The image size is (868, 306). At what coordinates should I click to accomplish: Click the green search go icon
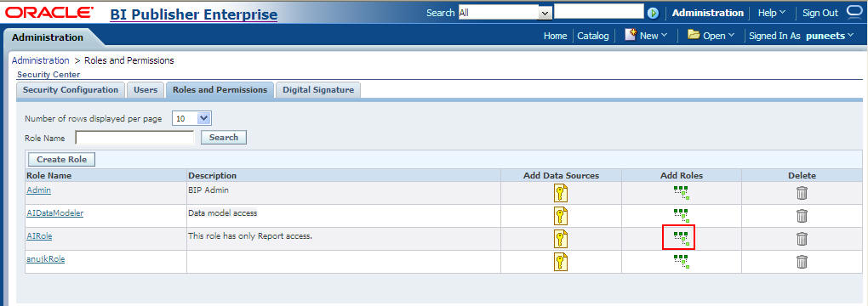pos(654,13)
